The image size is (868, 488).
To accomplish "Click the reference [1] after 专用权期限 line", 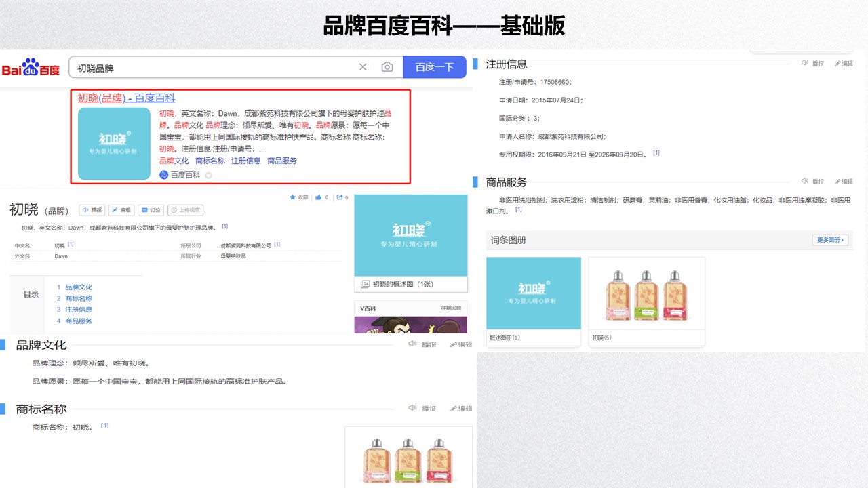I will pyautogui.click(x=656, y=153).
